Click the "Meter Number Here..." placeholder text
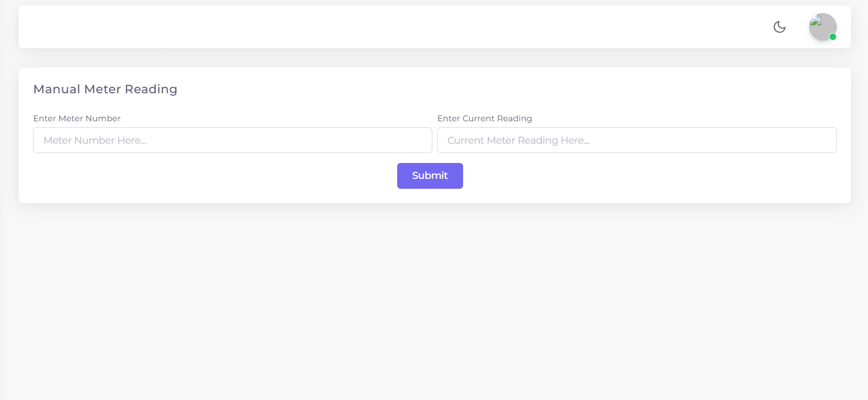Screen dimensions: 868x400 95,140
